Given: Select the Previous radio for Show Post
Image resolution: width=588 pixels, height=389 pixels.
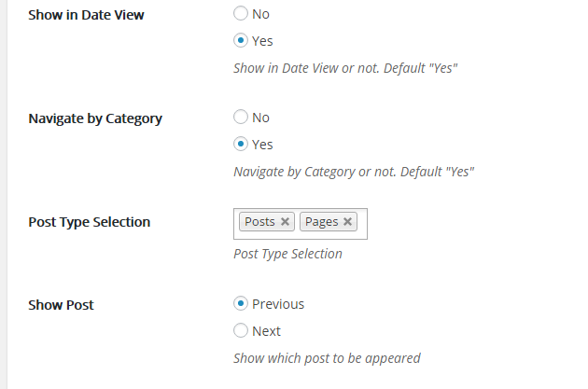Looking at the screenshot, I should coord(241,304).
